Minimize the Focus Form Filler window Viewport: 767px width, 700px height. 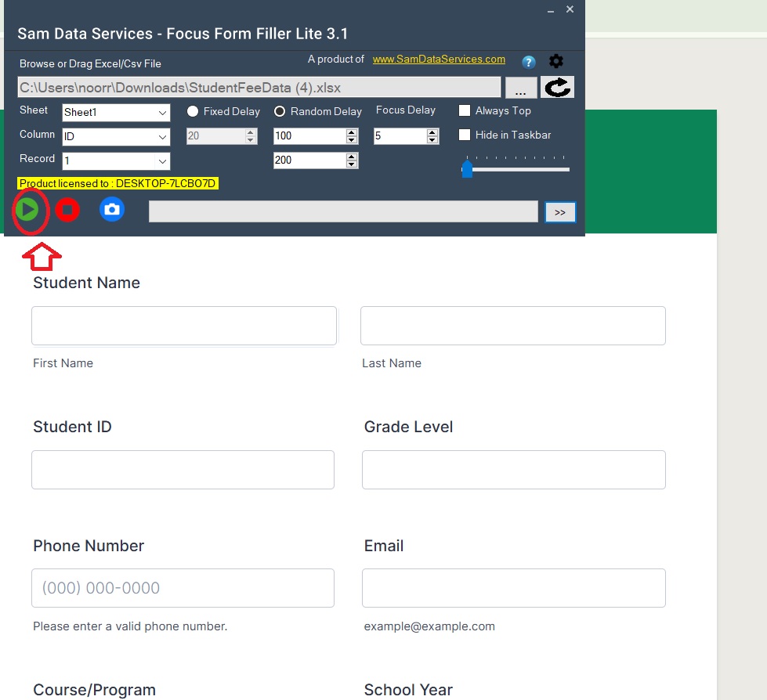pos(551,9)
